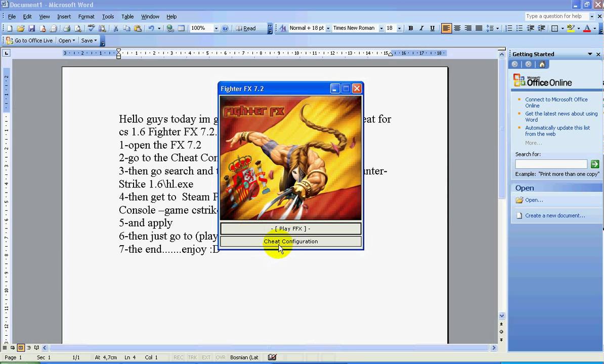Switch to Read layout view

[246, 28]
